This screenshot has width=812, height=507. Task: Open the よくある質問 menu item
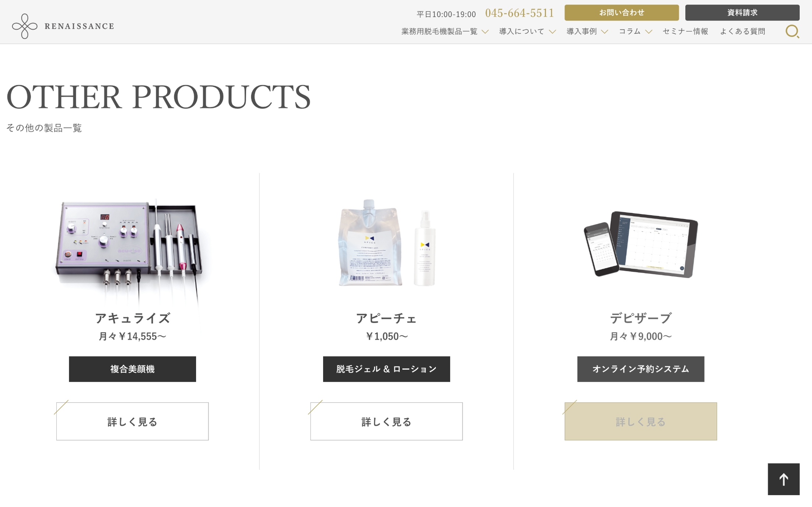coord(743,31)
